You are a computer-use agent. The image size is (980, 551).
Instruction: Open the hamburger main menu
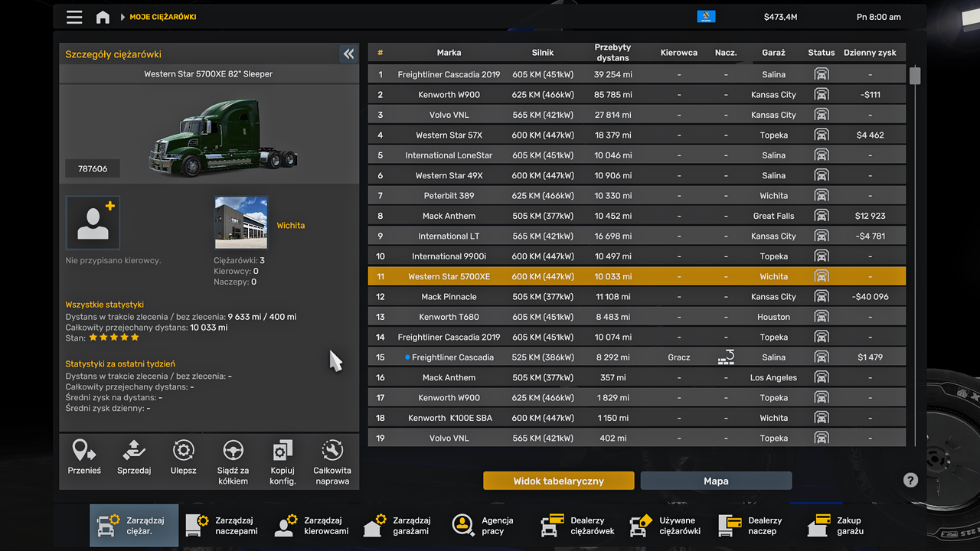[x=74, y=17]
